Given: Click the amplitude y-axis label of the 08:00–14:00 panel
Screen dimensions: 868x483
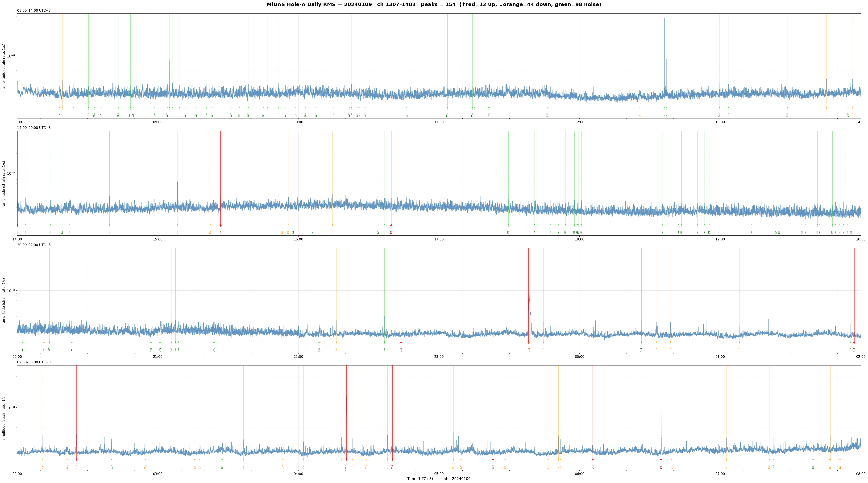Looking at the screenshot, I should pyautogui.click(x=4, y=66).
